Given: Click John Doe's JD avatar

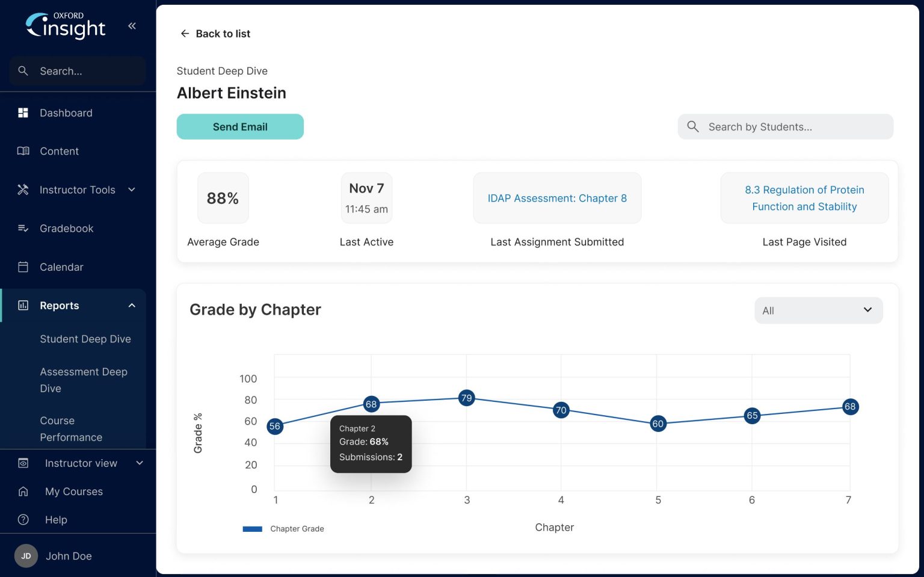Looking at the screenshot, I should coord(25,555).
